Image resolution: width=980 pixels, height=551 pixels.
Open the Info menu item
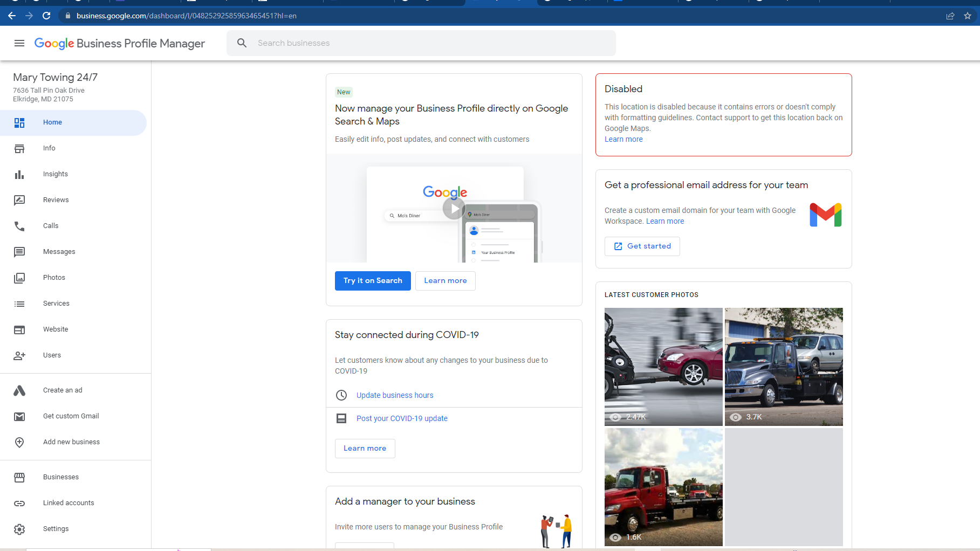(73, 148)
